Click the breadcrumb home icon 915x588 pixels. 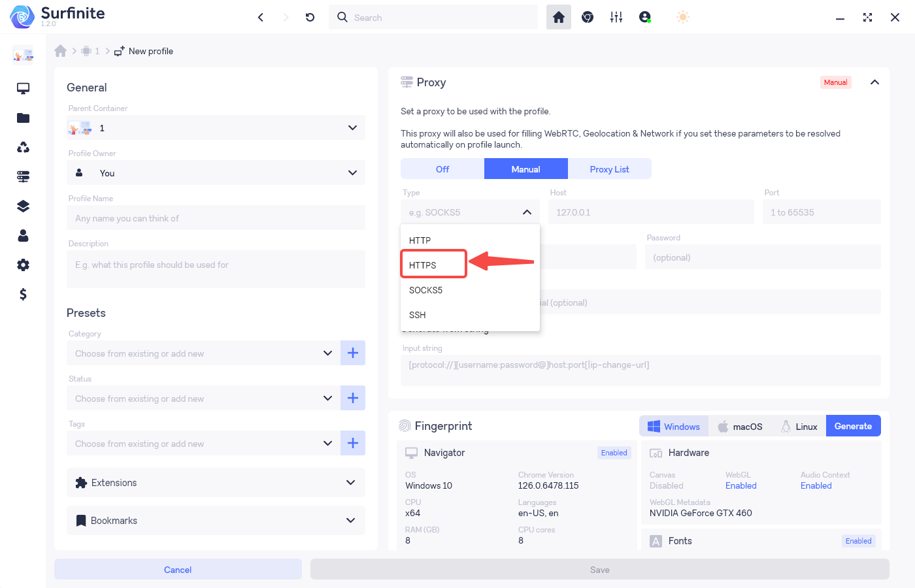(x=61, y=51)
